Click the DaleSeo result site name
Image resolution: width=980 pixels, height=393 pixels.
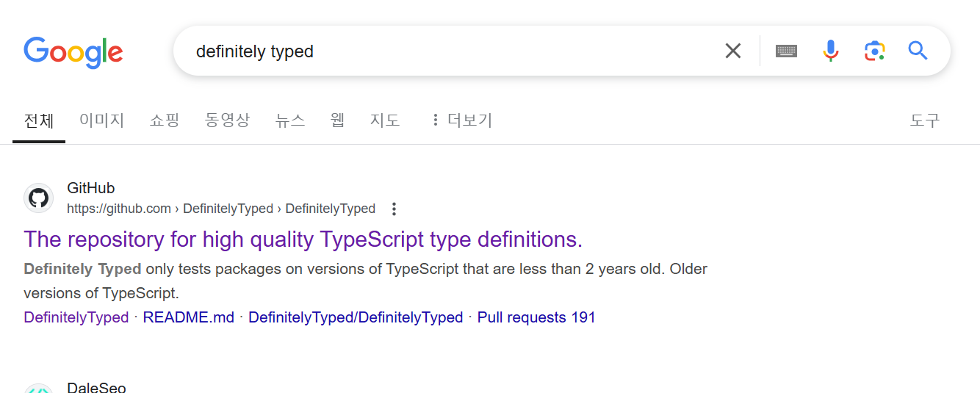(96, 387)
